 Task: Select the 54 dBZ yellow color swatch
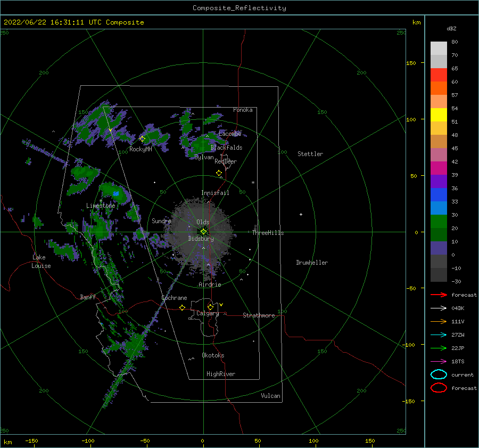pos(439,115)
